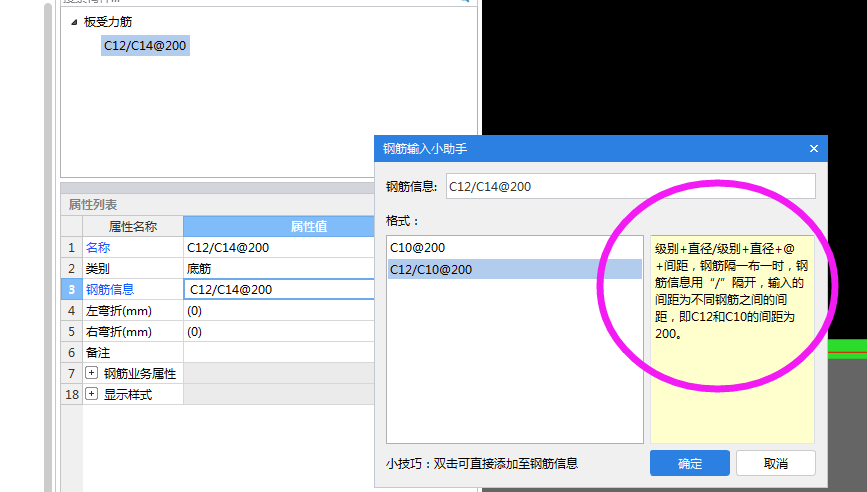
Task: Click the 备注 property name cell
Action: tap(133, 353)
